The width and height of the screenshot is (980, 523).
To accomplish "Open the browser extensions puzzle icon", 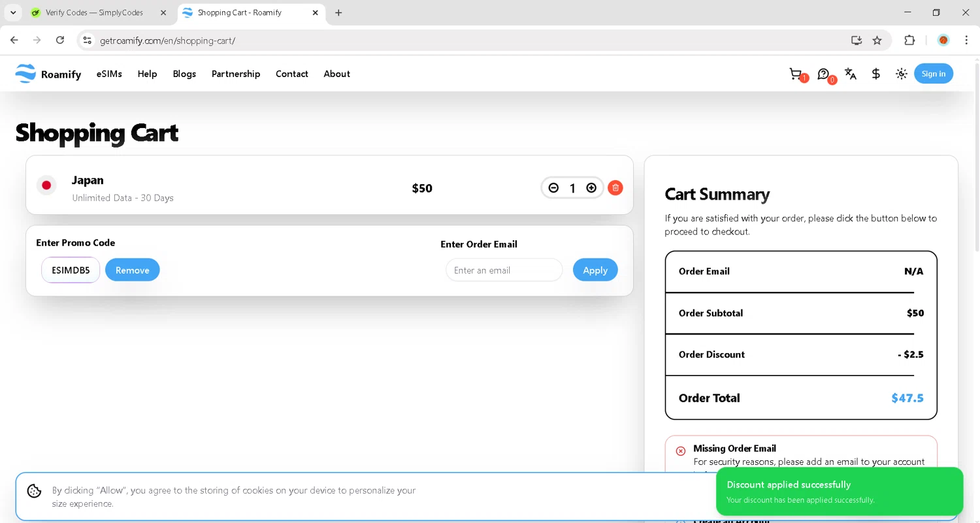I will click(909, 40).
